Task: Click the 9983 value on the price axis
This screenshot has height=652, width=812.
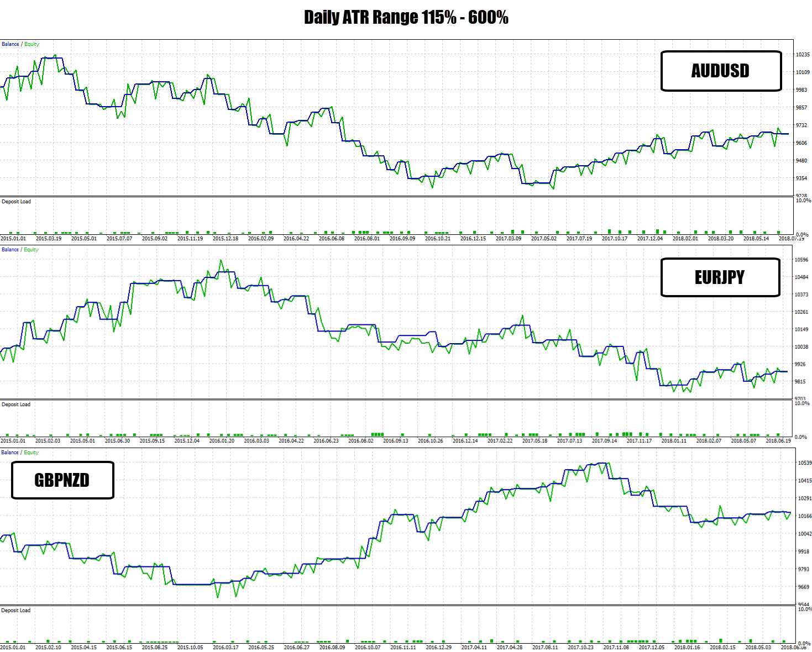Action: click(x=801, y=90)
